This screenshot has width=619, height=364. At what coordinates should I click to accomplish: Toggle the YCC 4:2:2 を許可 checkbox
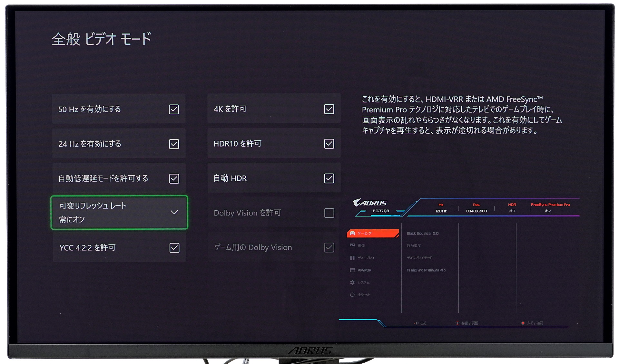click(174, 248)
